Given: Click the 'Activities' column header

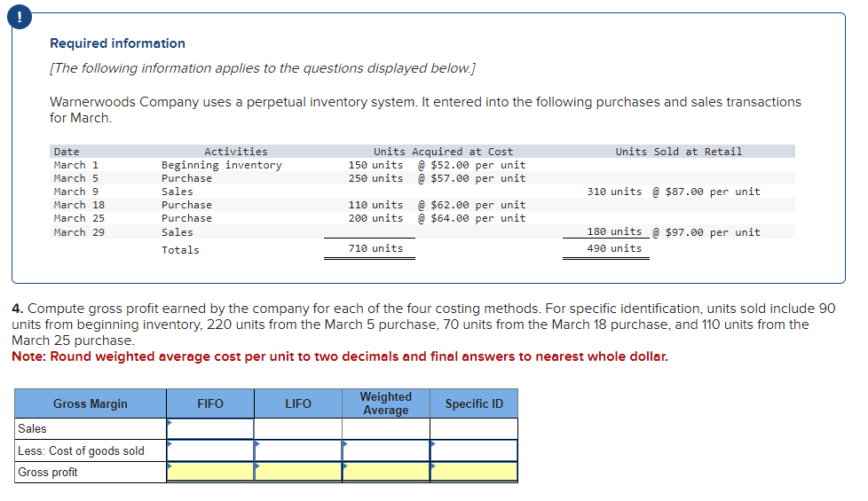Looking at the screenshot, I should coord(236,152).
